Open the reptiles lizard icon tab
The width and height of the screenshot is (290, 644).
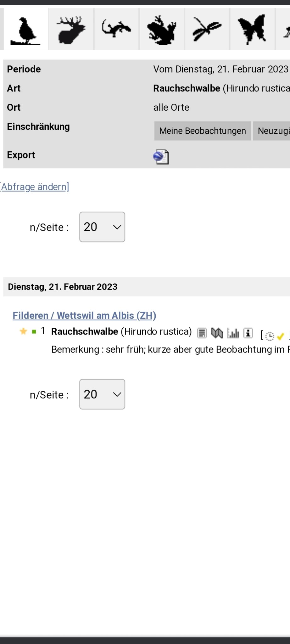(x=116, y=29)
